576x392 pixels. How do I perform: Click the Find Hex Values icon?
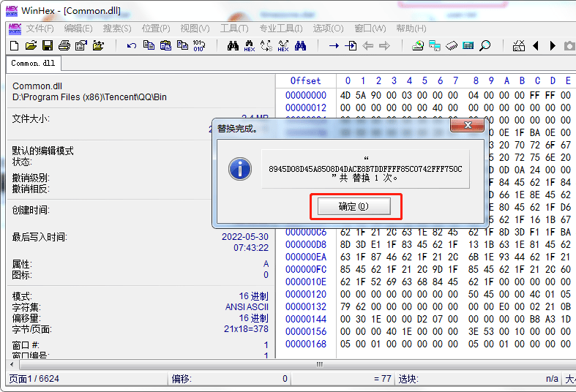(x=250, y=46)
